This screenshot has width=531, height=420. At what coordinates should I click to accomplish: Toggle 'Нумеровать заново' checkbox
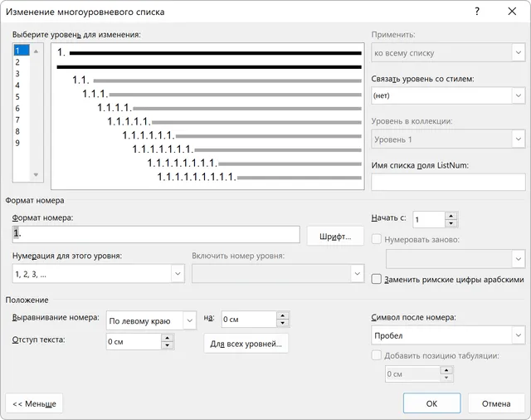pyautogui.click(x=376, y=239)
